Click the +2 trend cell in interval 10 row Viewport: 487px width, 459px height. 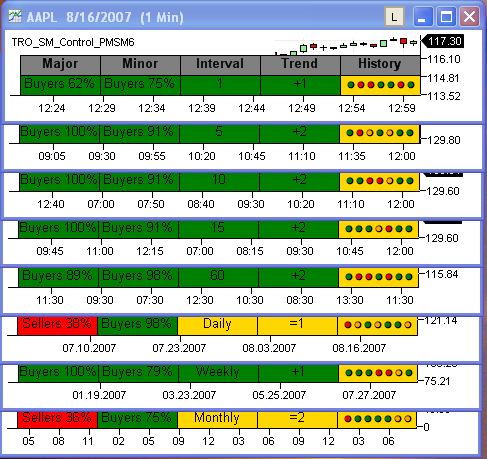tap(299, 182)
